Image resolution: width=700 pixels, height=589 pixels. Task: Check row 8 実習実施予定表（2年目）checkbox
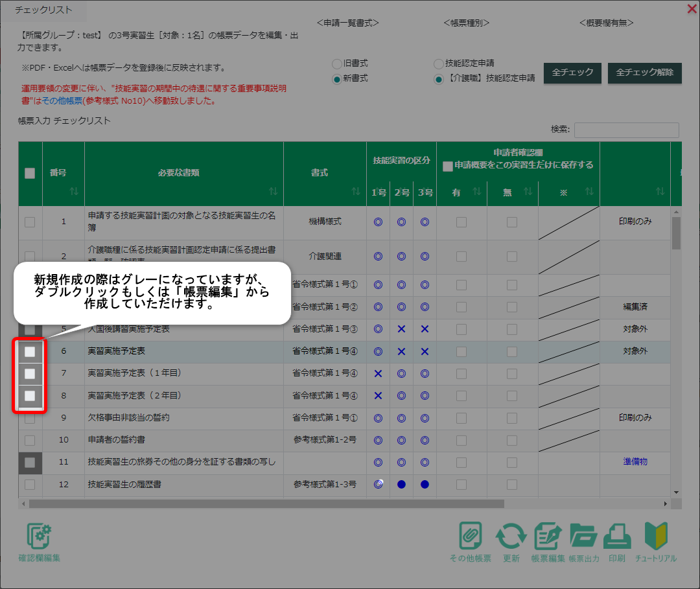[30, 395]
